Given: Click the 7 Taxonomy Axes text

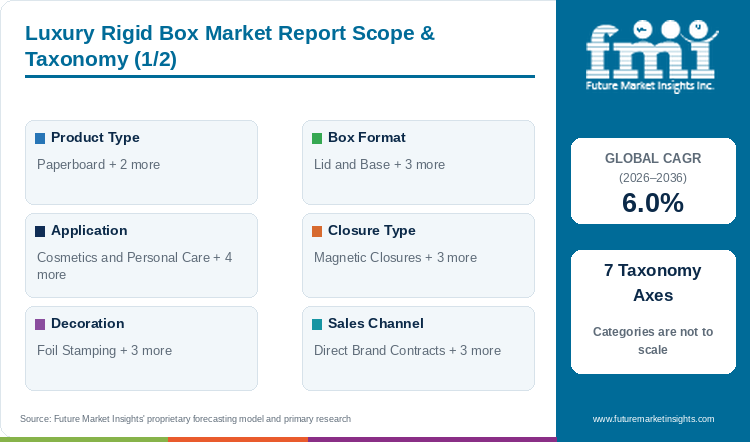Looking at the screenshot, I should [653, 283].
